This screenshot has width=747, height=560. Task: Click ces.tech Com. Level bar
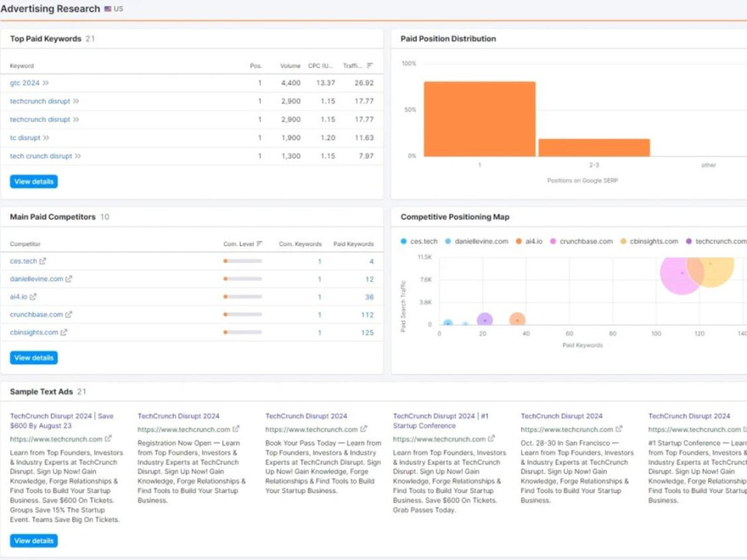click(x=243, y=261)
